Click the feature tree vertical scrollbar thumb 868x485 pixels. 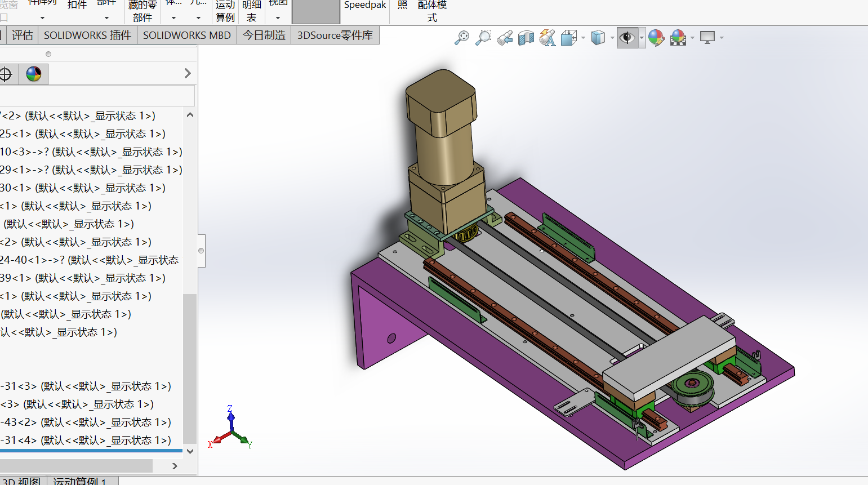coord(190,368)
